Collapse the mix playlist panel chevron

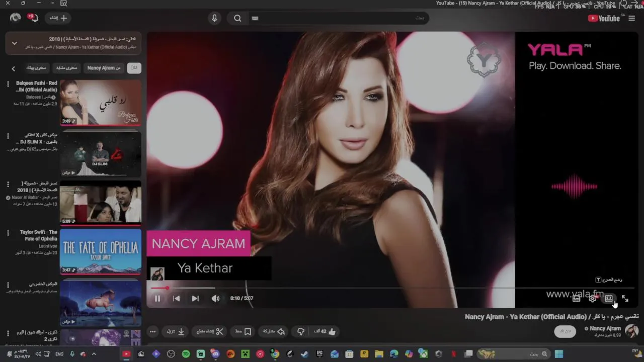click(15, 43)
